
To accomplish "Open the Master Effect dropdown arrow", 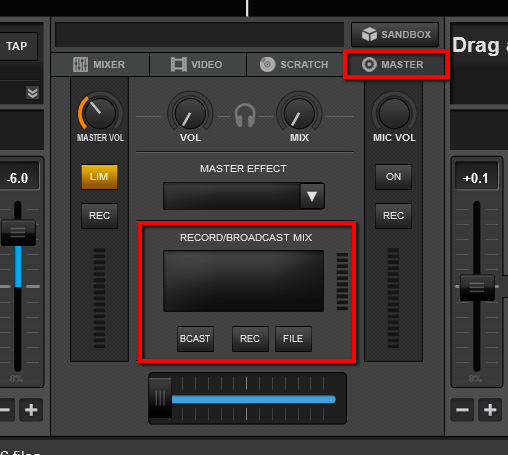I will click(312, 196).
